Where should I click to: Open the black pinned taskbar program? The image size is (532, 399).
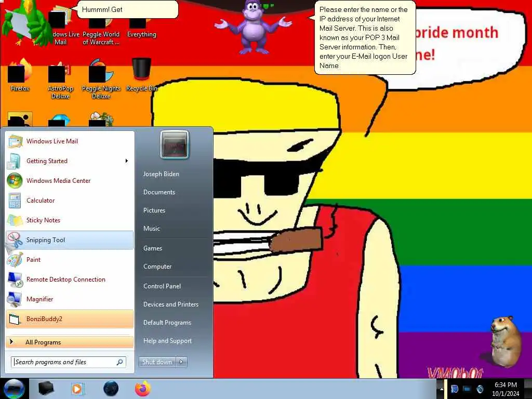[46, 389]
